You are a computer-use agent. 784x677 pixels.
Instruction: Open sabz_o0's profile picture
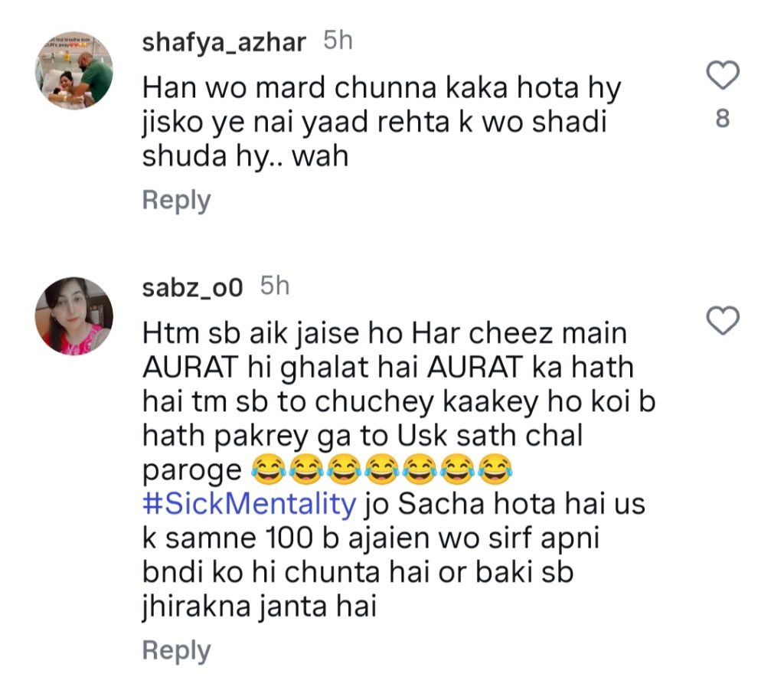tap(74, 315)
